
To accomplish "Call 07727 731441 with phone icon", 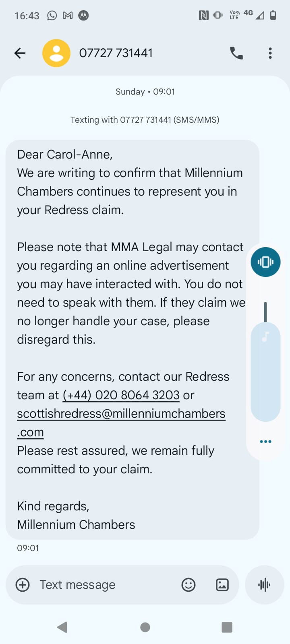I will coord(236,53).
